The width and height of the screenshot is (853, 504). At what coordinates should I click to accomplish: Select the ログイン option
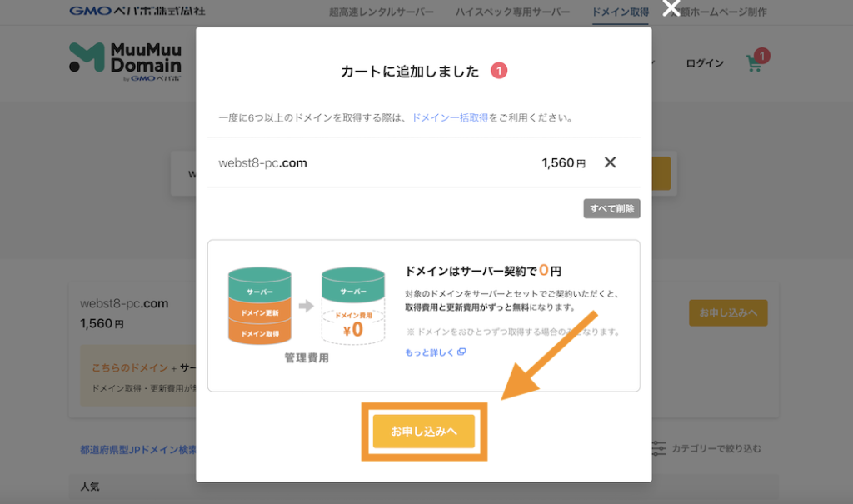pos(704,62)
